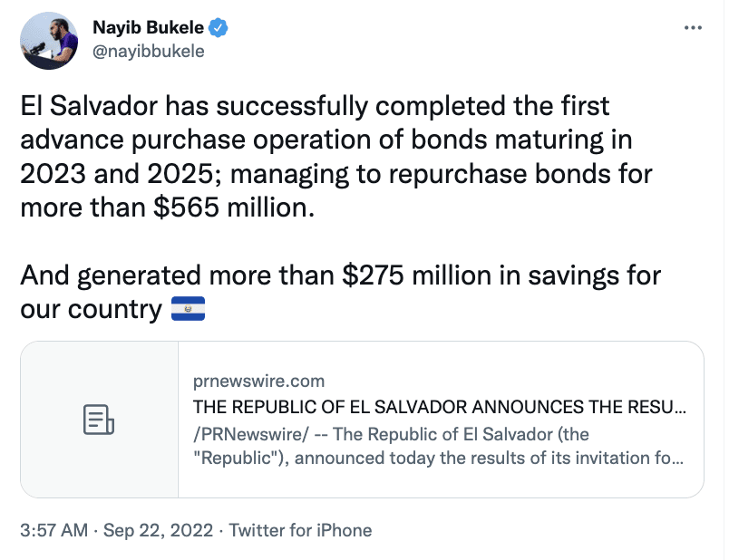Click the /PRNewswire/ description first line

(391, 434)
